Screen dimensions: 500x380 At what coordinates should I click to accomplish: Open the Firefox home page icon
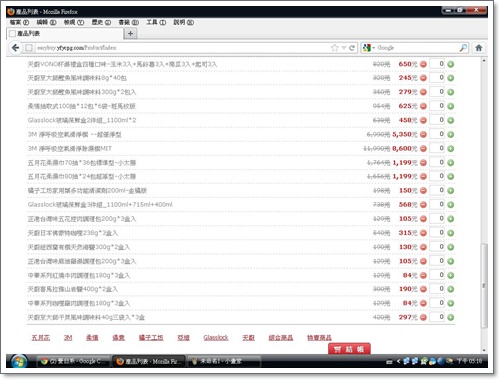(479, 48)
